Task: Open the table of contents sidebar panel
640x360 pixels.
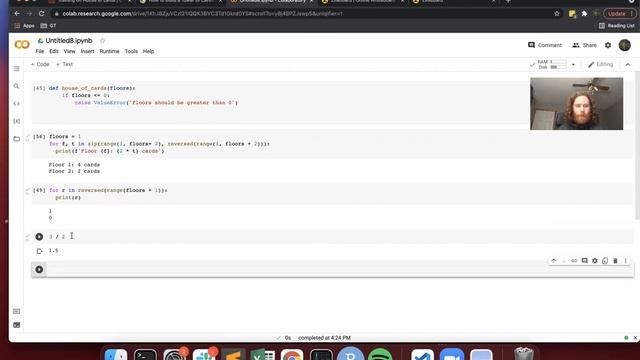Action: click(x=16, y=69)
